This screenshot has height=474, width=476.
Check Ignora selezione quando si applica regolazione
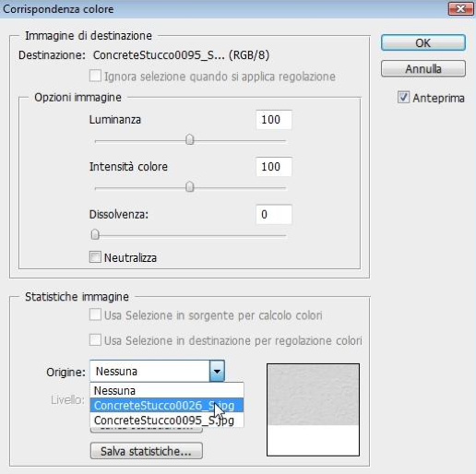(95, 76)
